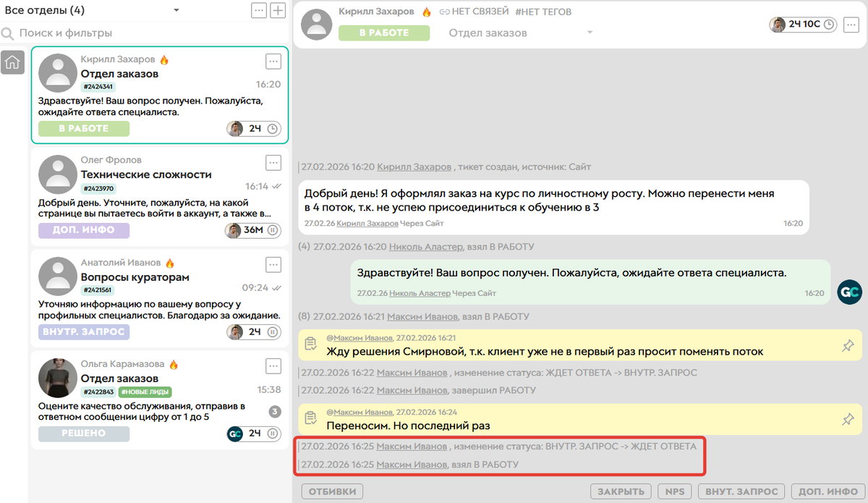Click Кирилл Захаров name in ticket header
The width and height of the screenshot is (868, 503).
tap(376, 12)
